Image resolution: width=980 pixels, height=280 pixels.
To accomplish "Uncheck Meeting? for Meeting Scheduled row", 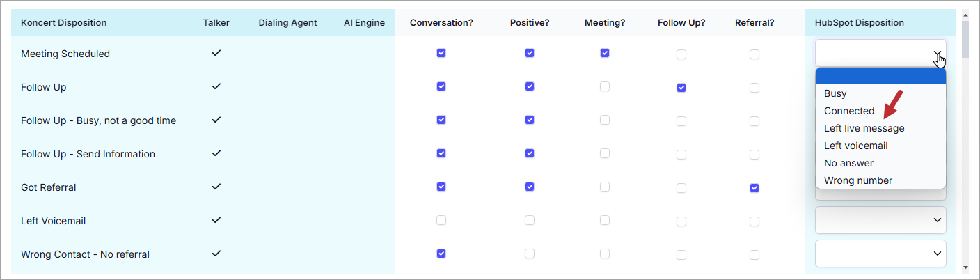I will (605, 53).
